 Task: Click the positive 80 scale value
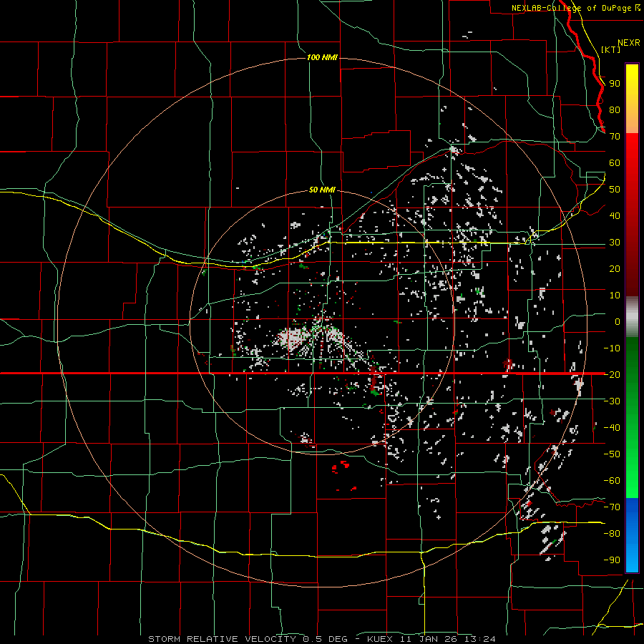coord(615,110)
